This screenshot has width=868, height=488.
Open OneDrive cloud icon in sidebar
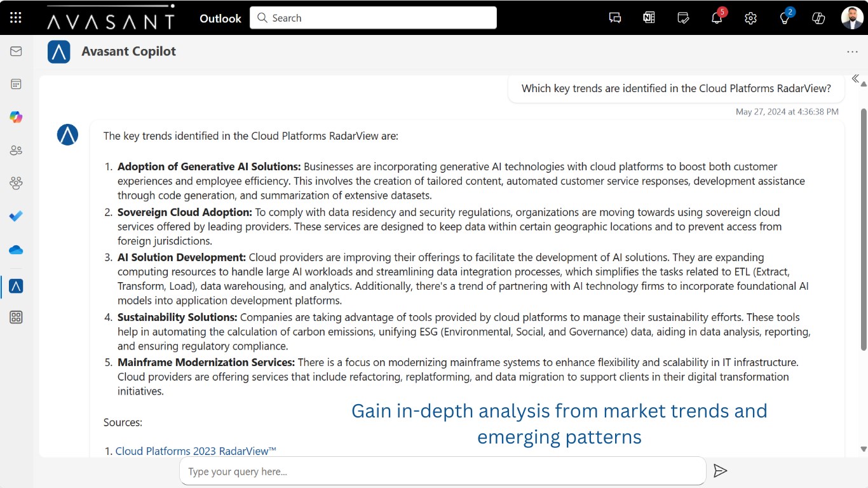pyautogui.click(x=16, y=250)
